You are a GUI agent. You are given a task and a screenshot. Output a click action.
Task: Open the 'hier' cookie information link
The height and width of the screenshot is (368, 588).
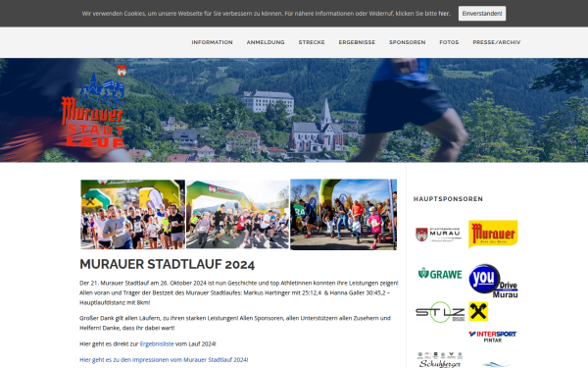[x=444, y=14]
